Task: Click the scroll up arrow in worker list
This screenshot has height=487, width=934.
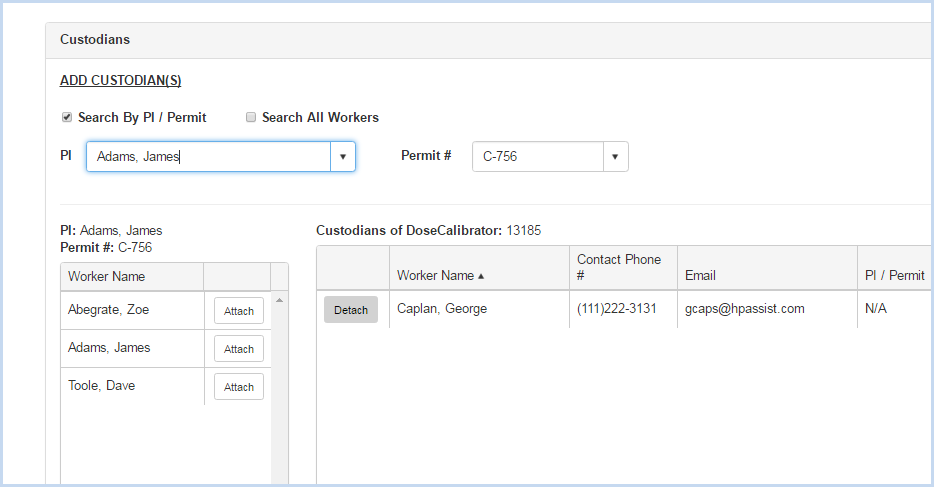Action: 279,300
